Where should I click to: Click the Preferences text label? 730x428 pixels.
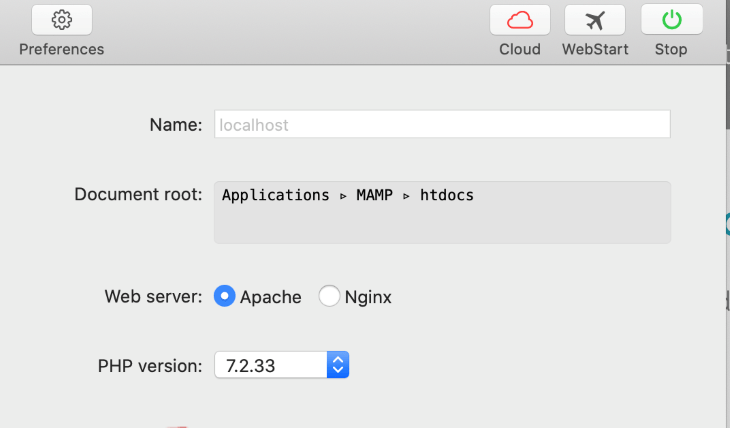(x=61, y=49)
